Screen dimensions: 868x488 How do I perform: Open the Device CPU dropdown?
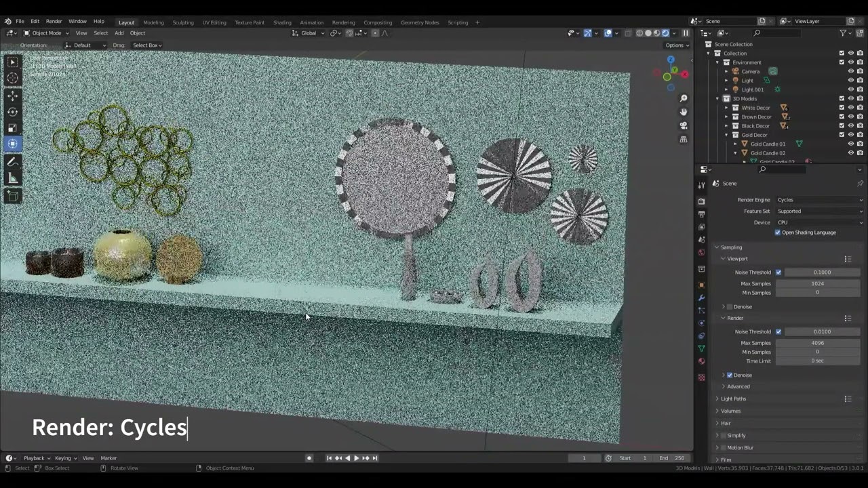point(819,222)
